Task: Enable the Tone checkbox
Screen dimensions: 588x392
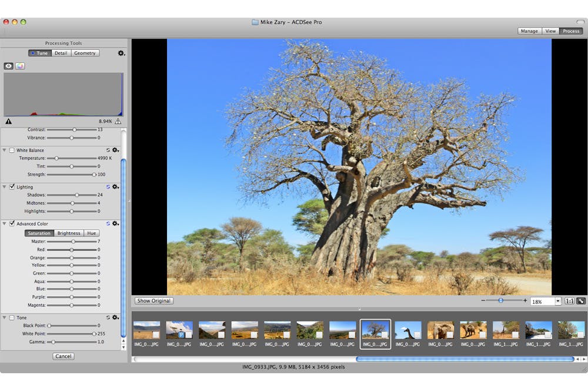Action: 12,317
